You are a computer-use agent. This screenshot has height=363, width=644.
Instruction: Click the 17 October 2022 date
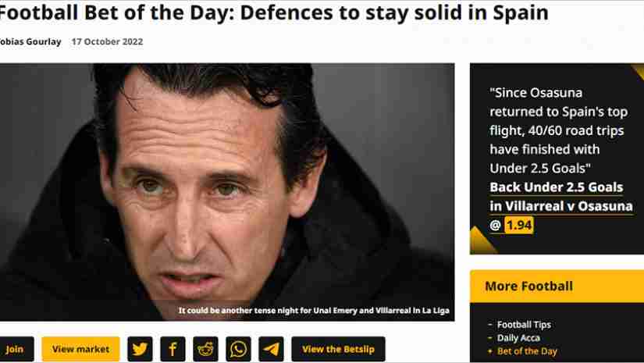107,41
